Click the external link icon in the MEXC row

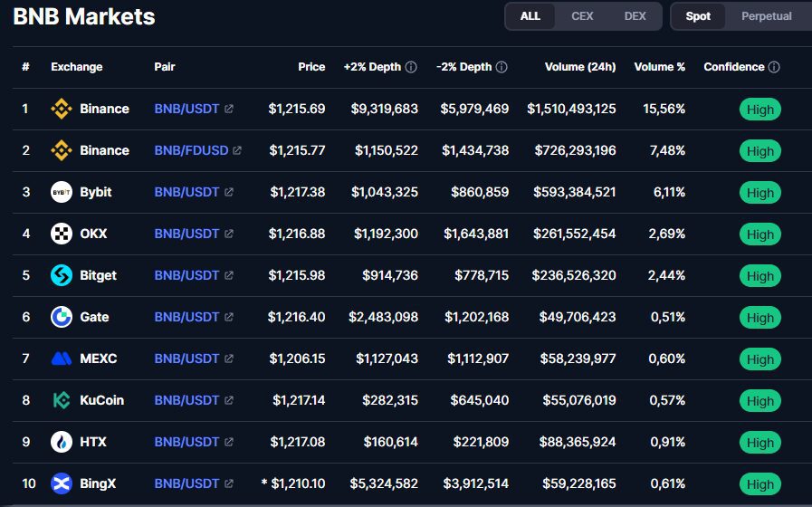pyautogui.click(x=229, y=359)
